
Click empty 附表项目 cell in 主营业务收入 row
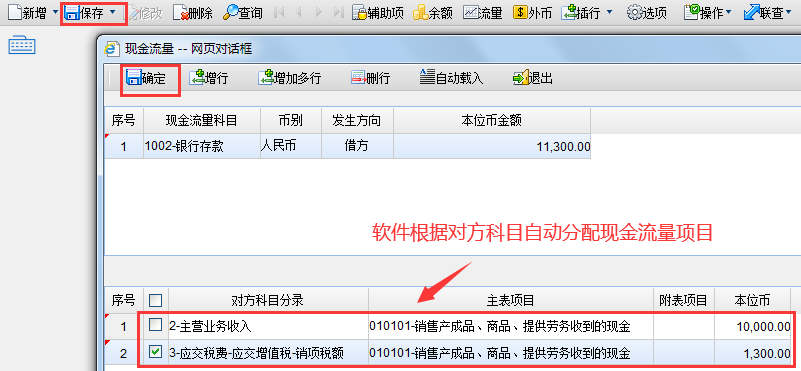click(x=684, y=326)
